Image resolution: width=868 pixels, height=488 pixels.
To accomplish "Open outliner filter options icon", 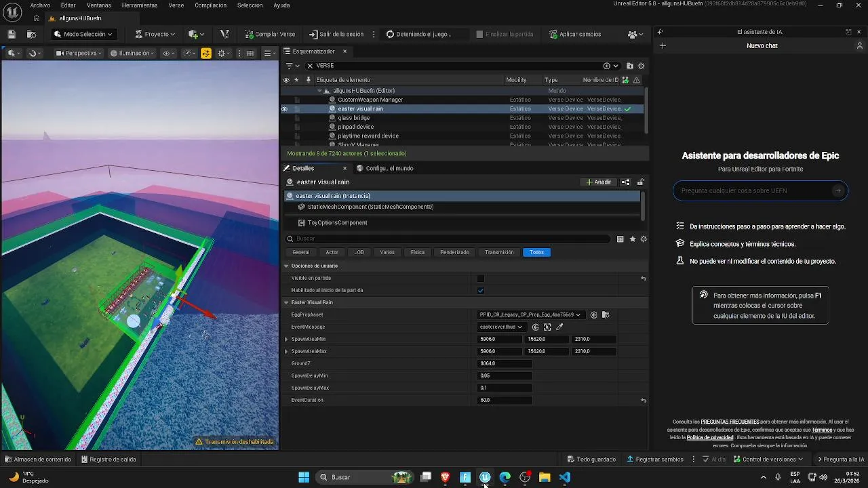I will point(292,66).
